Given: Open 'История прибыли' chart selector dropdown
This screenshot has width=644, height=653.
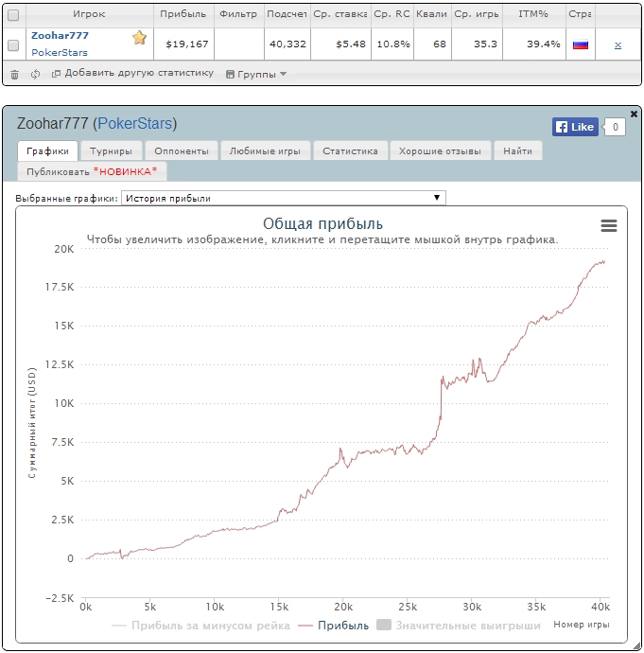Looking at the screenshot, I should [x=283, y=198].
